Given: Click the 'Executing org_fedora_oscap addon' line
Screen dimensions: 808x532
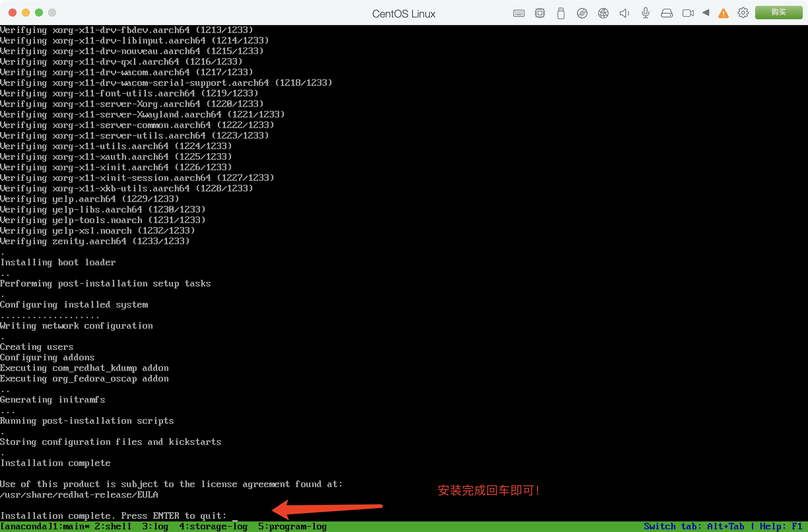Looking at the screenshot, I should tap(84, 379).
